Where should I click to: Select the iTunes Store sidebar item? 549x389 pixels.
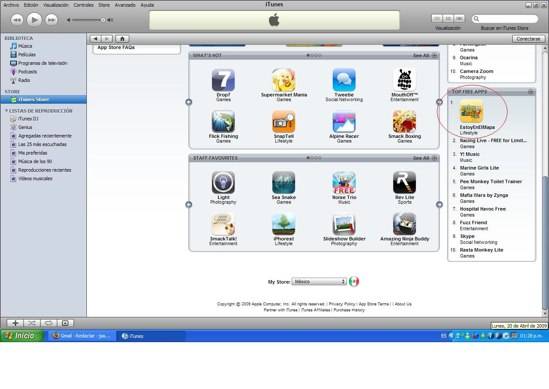tap(43, 99)
